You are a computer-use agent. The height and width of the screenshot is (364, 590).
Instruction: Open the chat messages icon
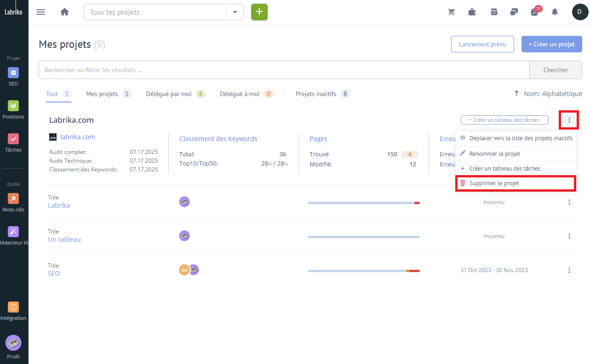[514, 12]
